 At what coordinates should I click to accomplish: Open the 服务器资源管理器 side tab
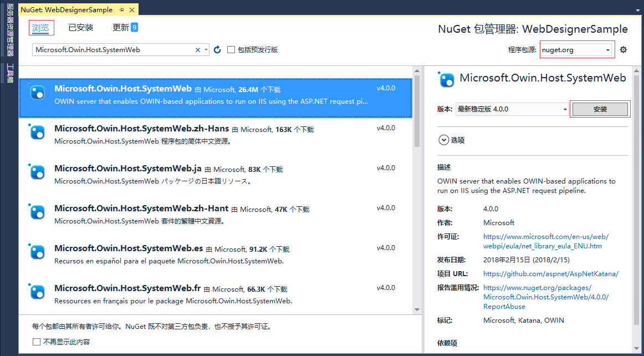click(x=10, y=30)
